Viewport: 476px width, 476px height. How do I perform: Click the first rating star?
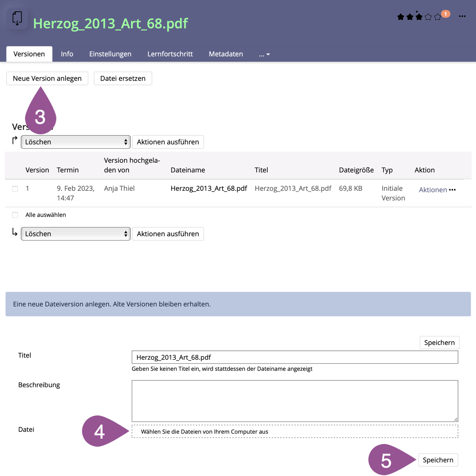pos(401,17)
